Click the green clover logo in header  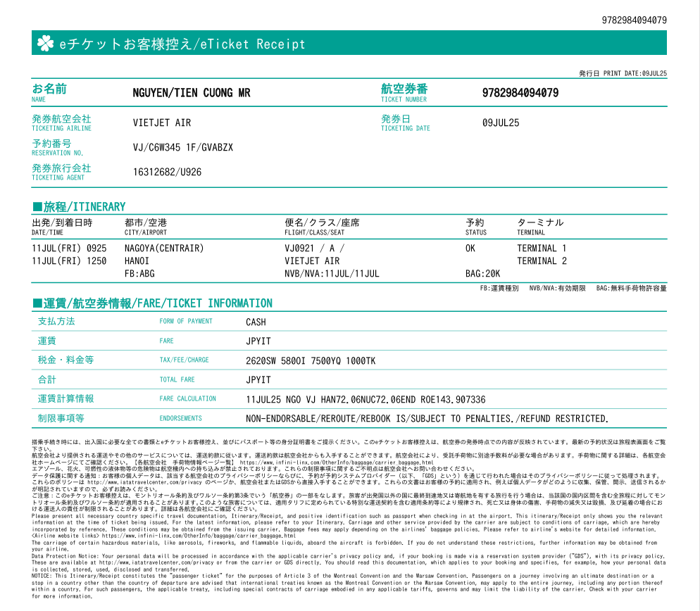[x=45, y=44]
